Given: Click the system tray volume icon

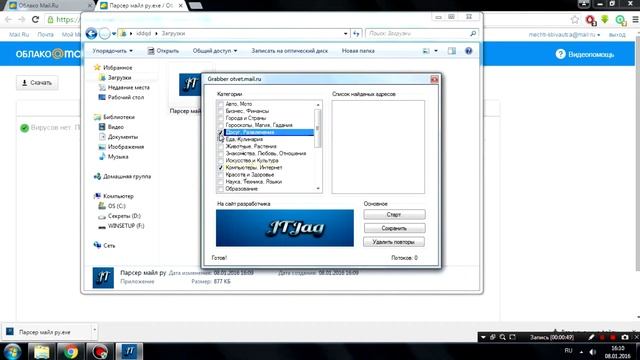Looking at the screenshot, I should (x=593, y=351).
